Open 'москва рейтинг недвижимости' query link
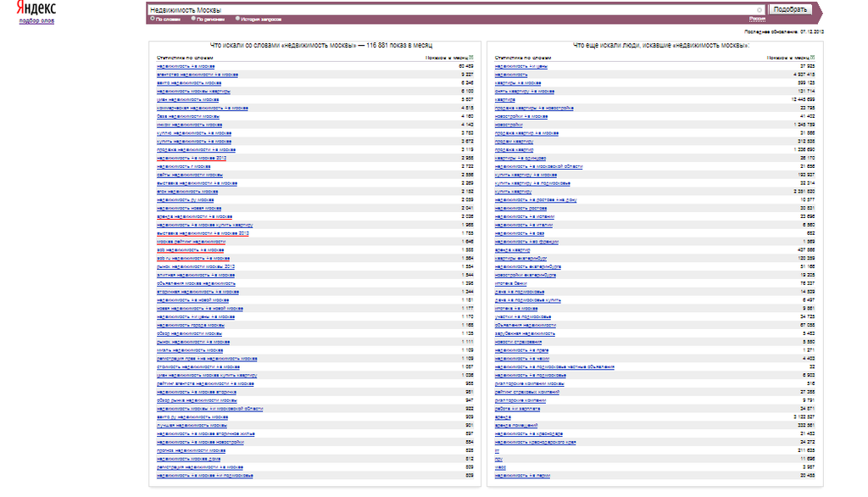 point(191,242)
